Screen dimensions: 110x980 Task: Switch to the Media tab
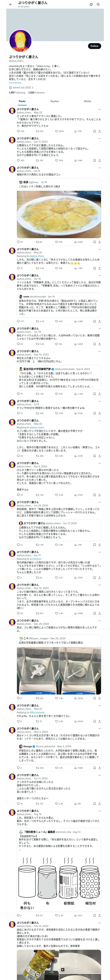click(88, 101)
